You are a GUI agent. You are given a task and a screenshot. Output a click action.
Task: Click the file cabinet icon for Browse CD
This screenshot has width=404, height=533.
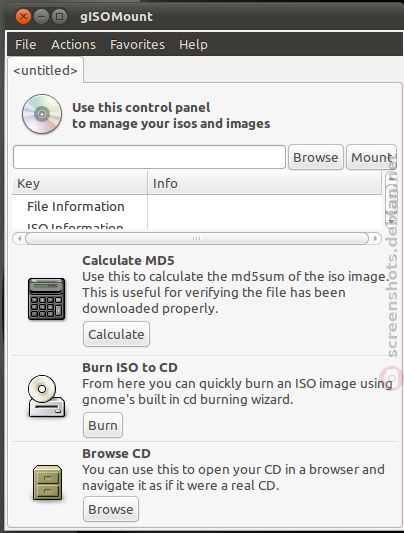pos(47,483)
